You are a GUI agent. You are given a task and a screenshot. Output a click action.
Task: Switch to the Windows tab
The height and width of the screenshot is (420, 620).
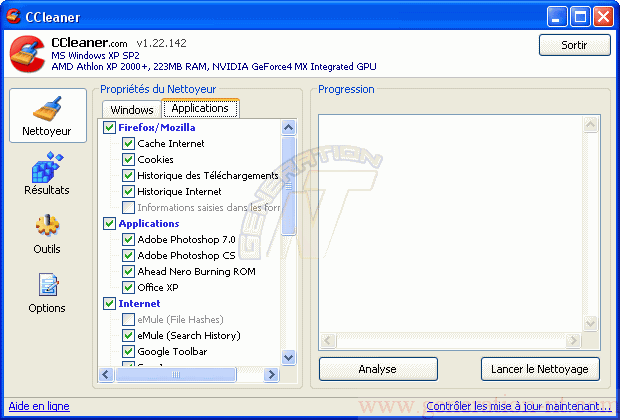pyautogui.click(x=132, y=110)
